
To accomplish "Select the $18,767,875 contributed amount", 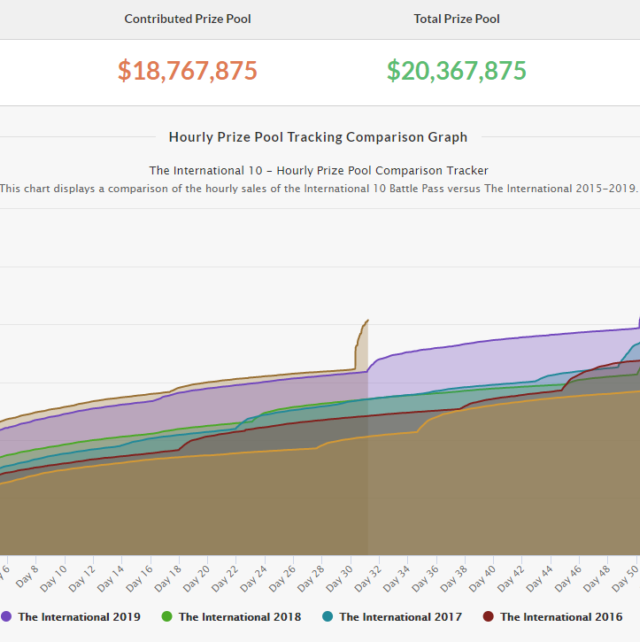I will (x=187, y=71).
